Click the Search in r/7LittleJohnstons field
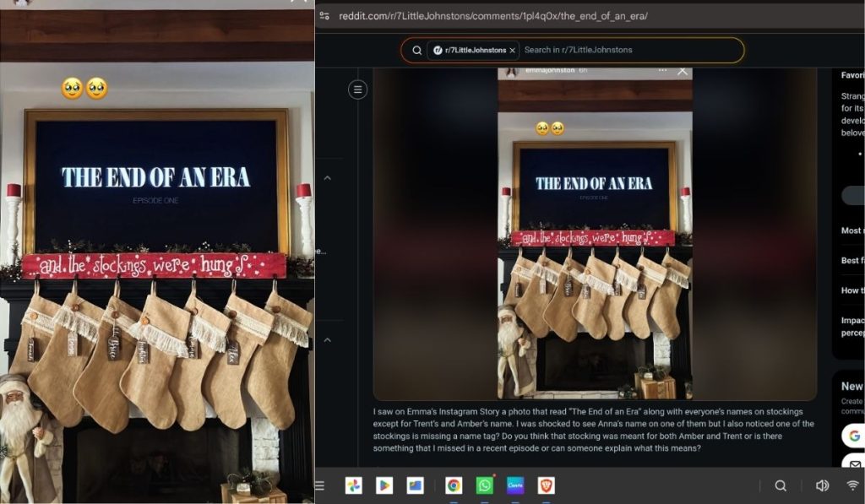Image resolution: width=865 pixels, height=504 pixels. (625, 51)
